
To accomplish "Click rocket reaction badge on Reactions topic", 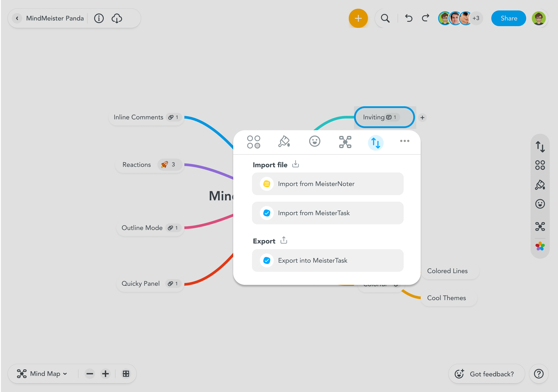I will click(168, 165).
